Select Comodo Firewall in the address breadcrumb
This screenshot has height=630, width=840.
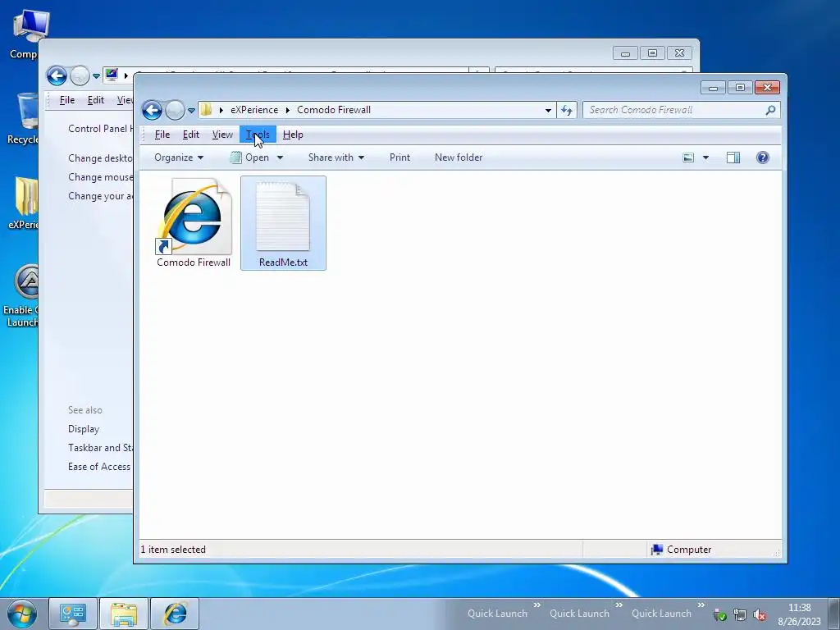coord(334,110)
